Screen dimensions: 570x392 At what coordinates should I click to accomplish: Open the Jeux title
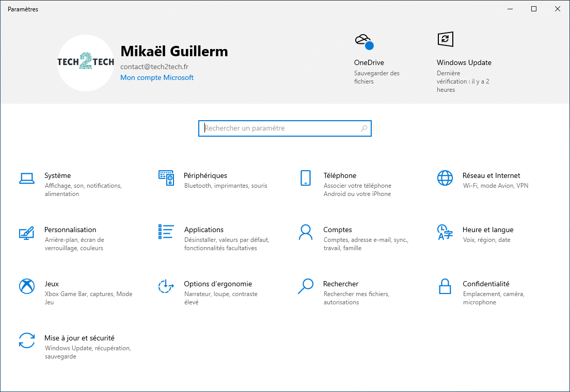(x=52, y=284)
